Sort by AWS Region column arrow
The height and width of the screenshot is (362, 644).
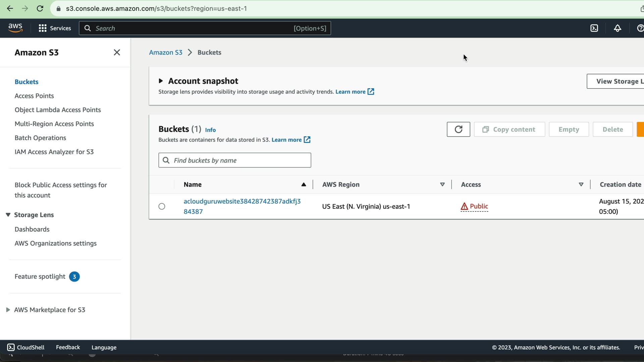tap(442, 185)
